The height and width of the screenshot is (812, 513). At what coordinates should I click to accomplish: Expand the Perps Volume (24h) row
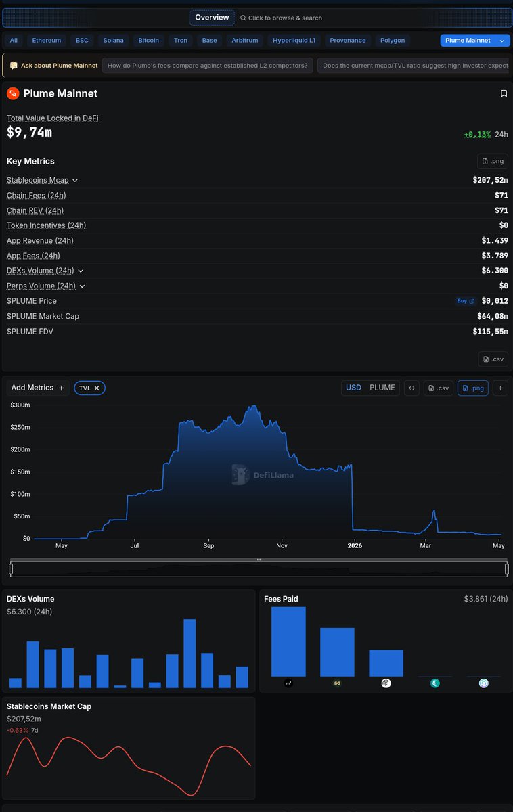pyautogui.click(x=83, y=286)
